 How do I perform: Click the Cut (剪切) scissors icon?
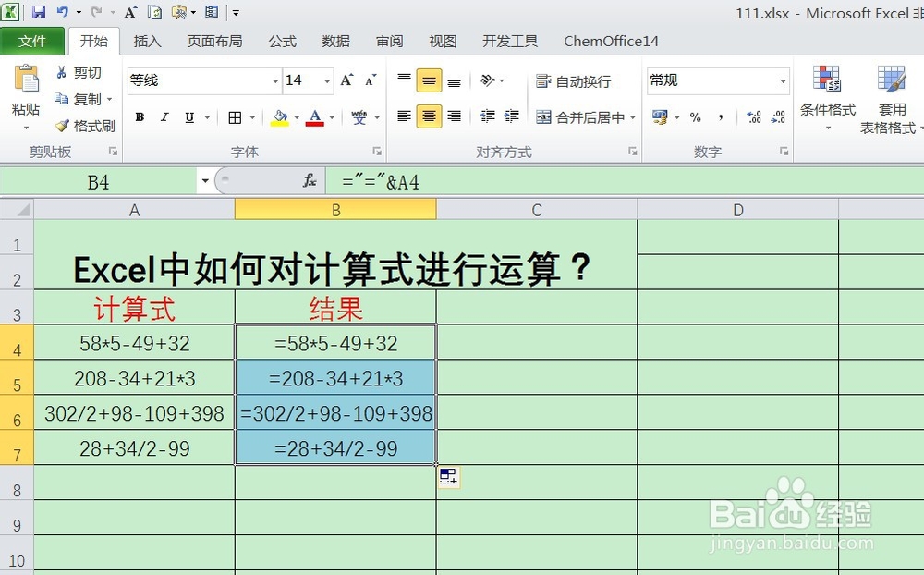61,72
